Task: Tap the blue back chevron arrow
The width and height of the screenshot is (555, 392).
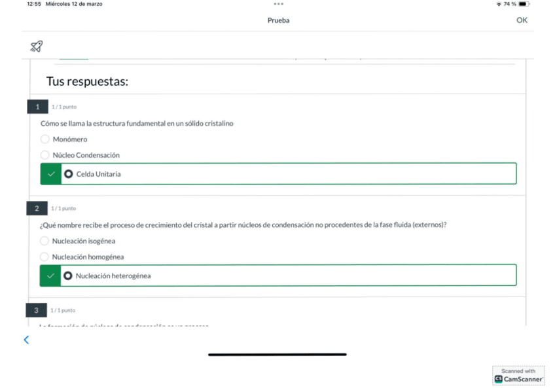Action: [26, 339]
